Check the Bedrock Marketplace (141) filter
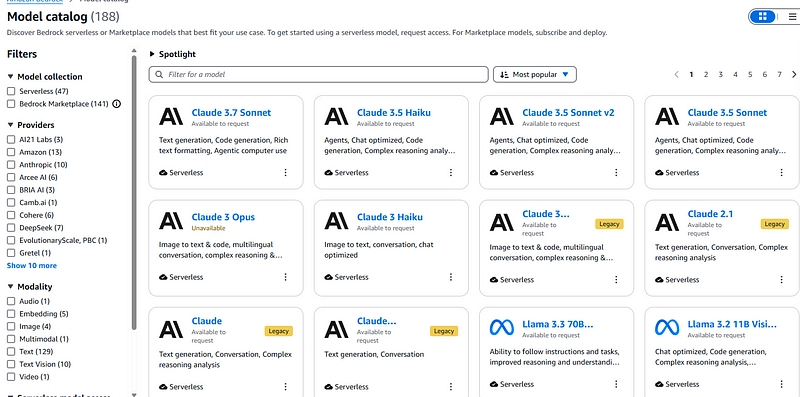Screen dimensions: 800x397 11,104
